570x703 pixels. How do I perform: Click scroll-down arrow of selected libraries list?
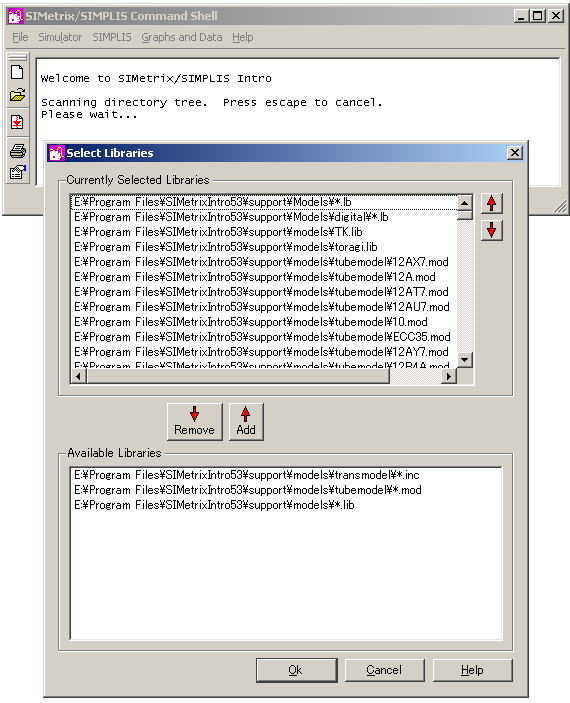coord(465,360)
